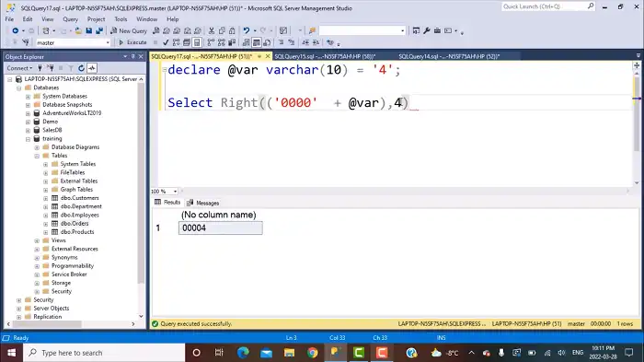Screen dimensions: 644x362
Task: Toggle the Object Explorer auto-hide pin
Action: point(133,57)
